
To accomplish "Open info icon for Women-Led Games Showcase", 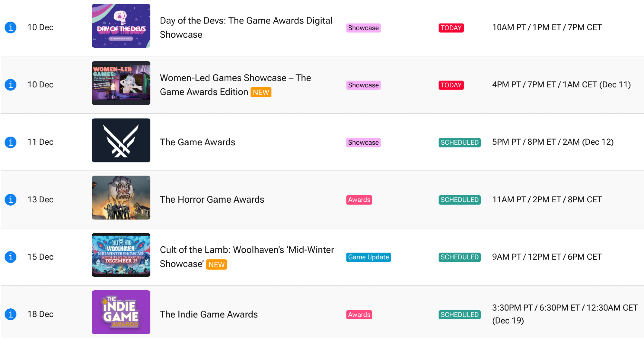I will [x=11, y=85].
